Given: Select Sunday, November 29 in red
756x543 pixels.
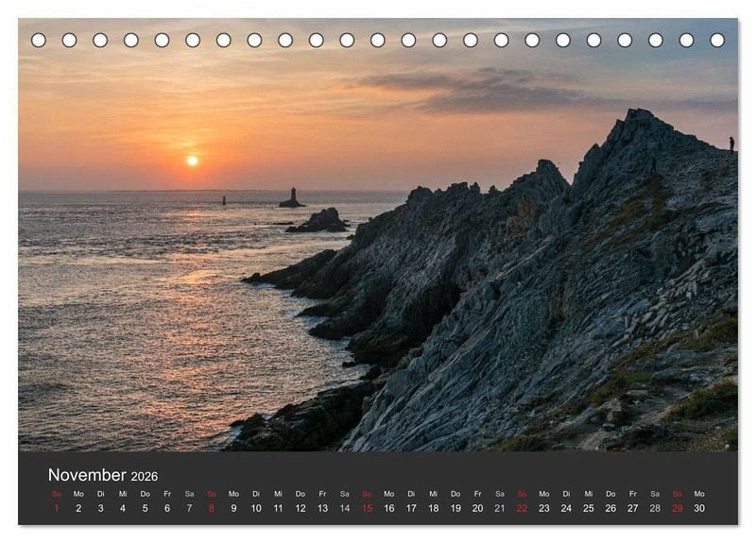Looking at the screenshot, I should (x=677, y=508).
